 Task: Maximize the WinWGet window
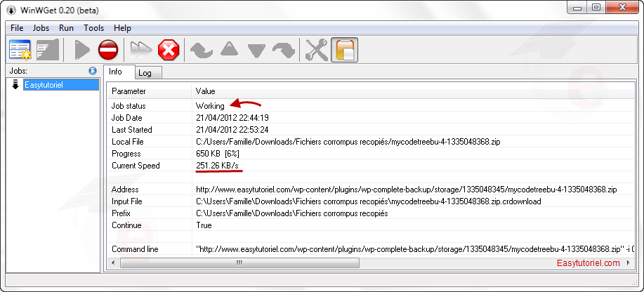tap(596, 7)
